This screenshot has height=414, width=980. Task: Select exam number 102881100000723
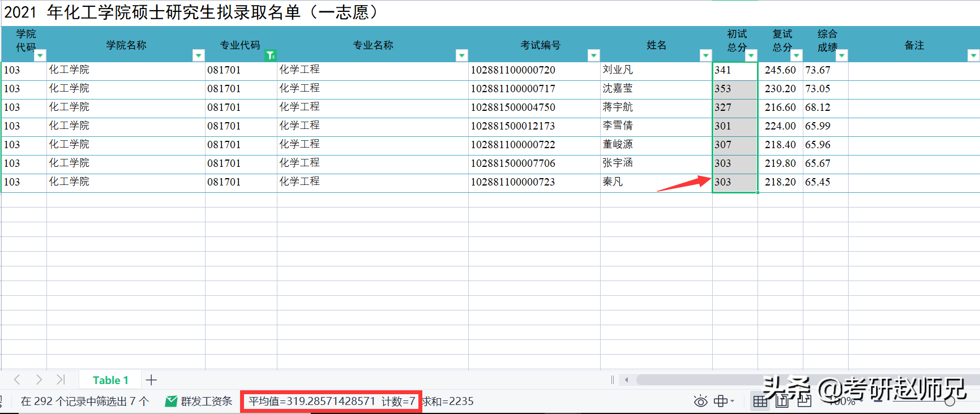534,182
